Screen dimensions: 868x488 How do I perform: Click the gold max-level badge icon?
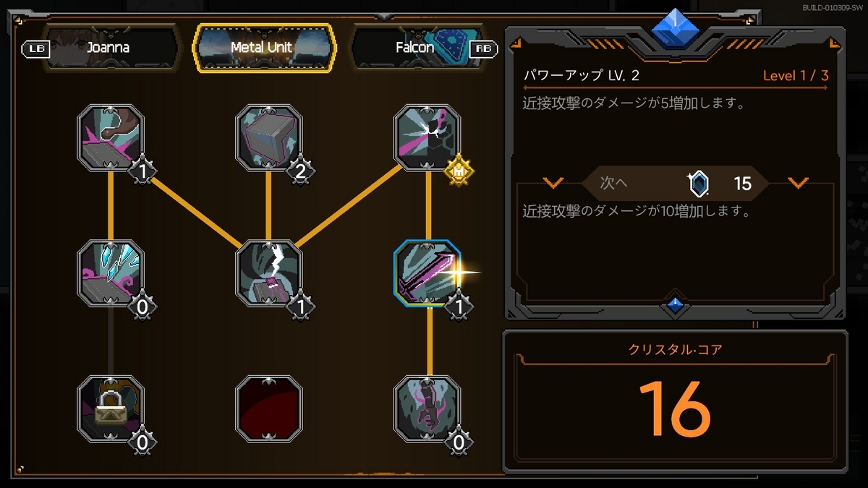[459, 171]
